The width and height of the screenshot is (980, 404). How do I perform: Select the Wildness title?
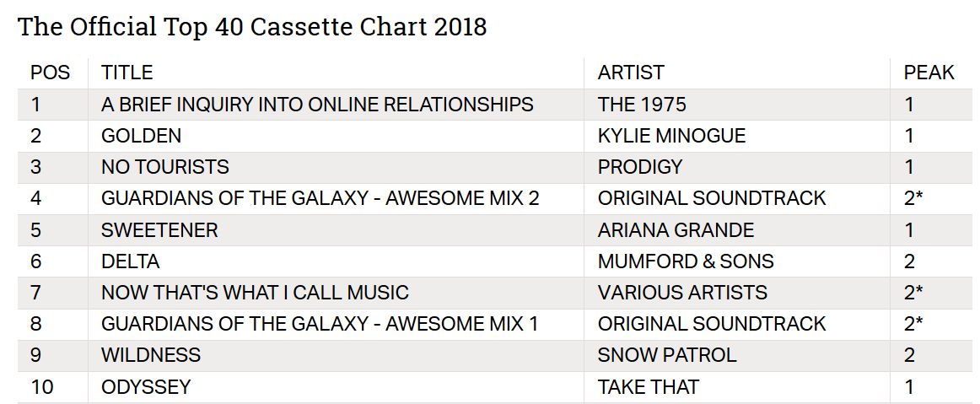coord(151,355)
